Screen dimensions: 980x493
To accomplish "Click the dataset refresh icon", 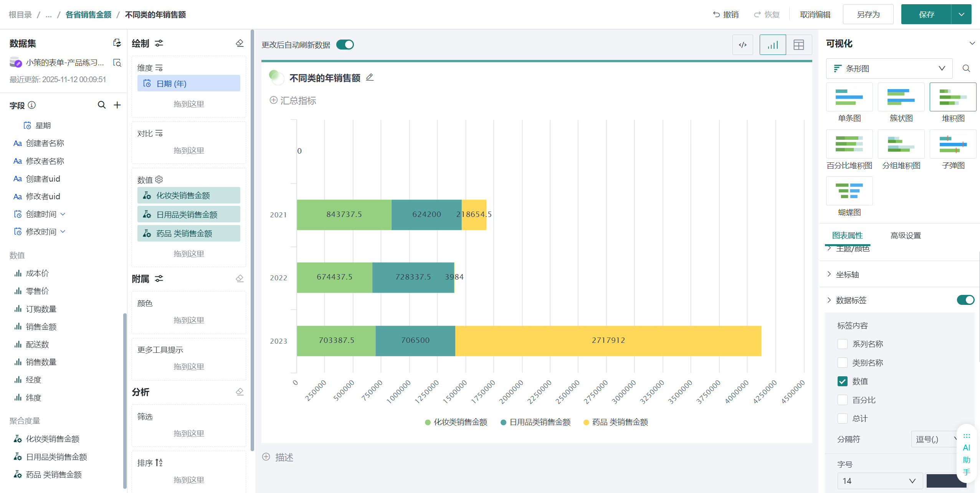I will tap(117, 43).
